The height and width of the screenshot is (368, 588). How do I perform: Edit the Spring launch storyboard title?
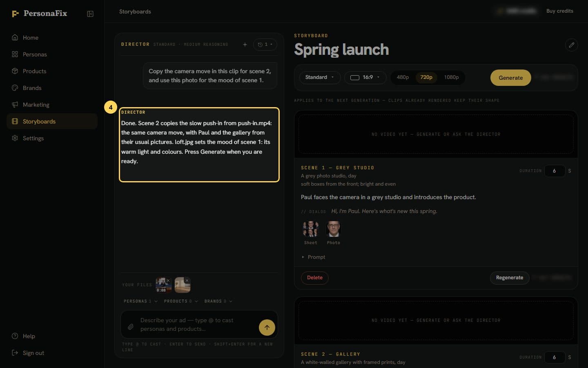(x=572, y=45)
